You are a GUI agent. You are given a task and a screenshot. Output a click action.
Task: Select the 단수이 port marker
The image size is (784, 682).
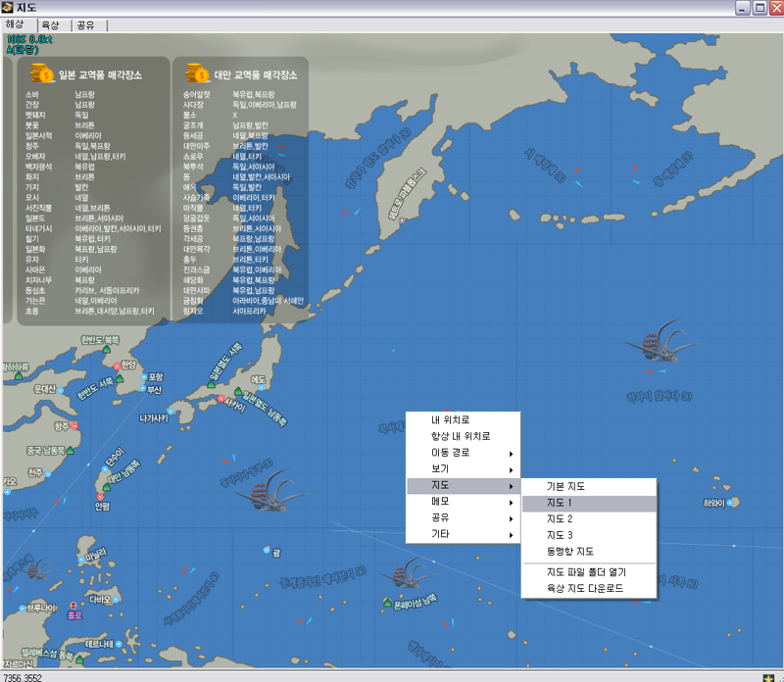[105, 469]
